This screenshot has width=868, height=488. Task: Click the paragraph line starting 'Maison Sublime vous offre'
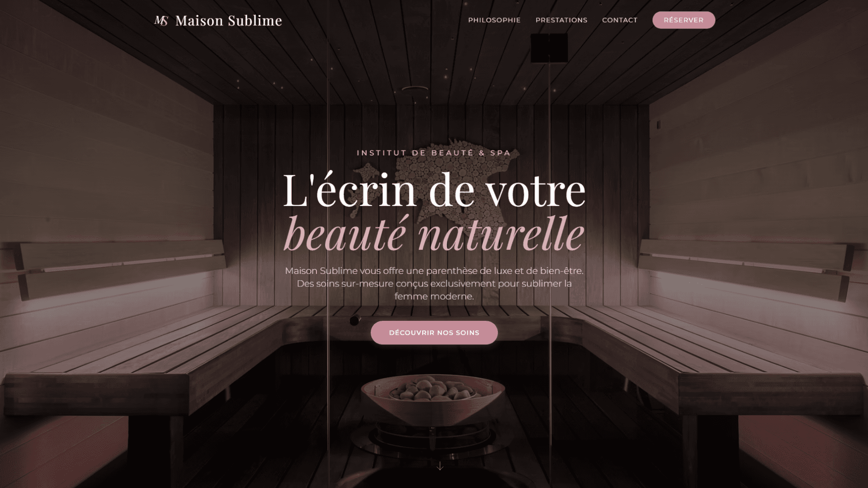point(434,271)
